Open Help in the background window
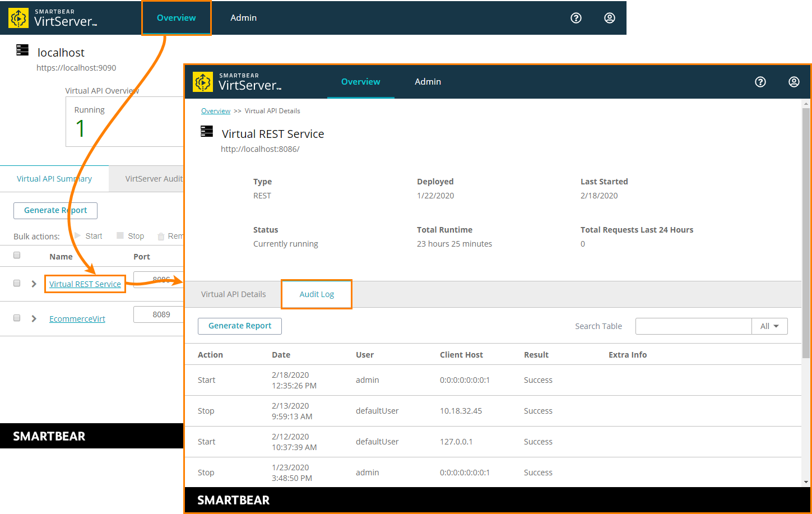Screen dimensions: 812x514 pos(576,17)
